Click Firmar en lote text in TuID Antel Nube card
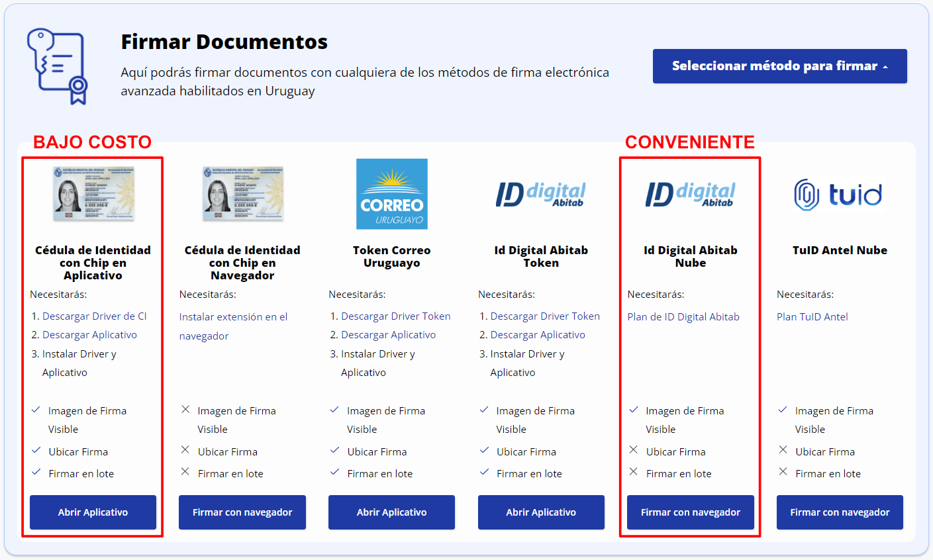933x560 pixels. coord(828,474)
